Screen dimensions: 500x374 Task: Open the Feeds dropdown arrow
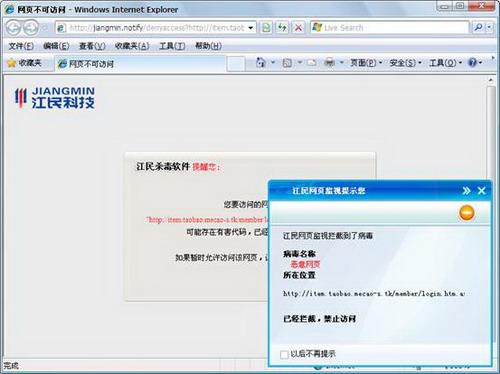pos(299,62)
